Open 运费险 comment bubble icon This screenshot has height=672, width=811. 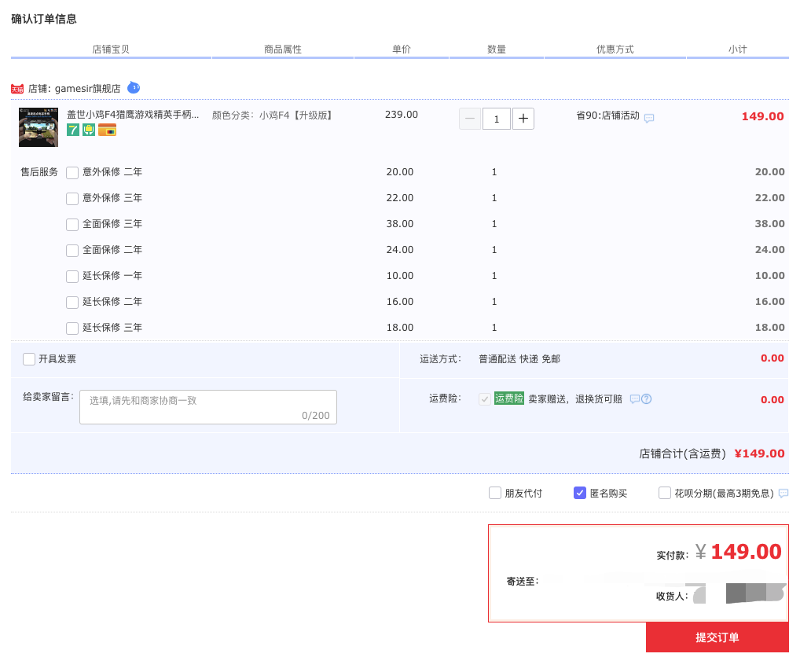635,398
